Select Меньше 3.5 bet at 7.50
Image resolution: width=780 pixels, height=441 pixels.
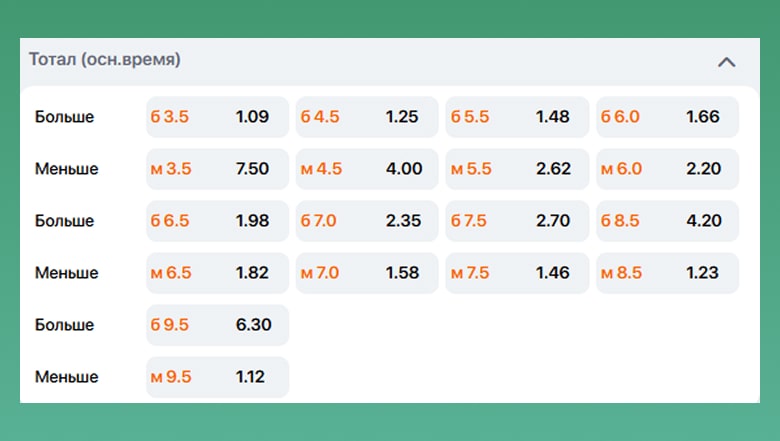(217, 169)
